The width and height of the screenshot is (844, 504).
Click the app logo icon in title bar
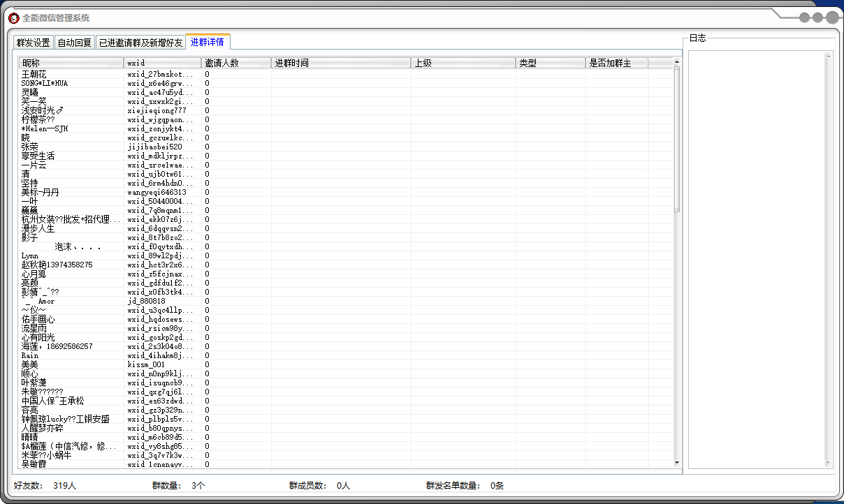(x=13, y=18)
